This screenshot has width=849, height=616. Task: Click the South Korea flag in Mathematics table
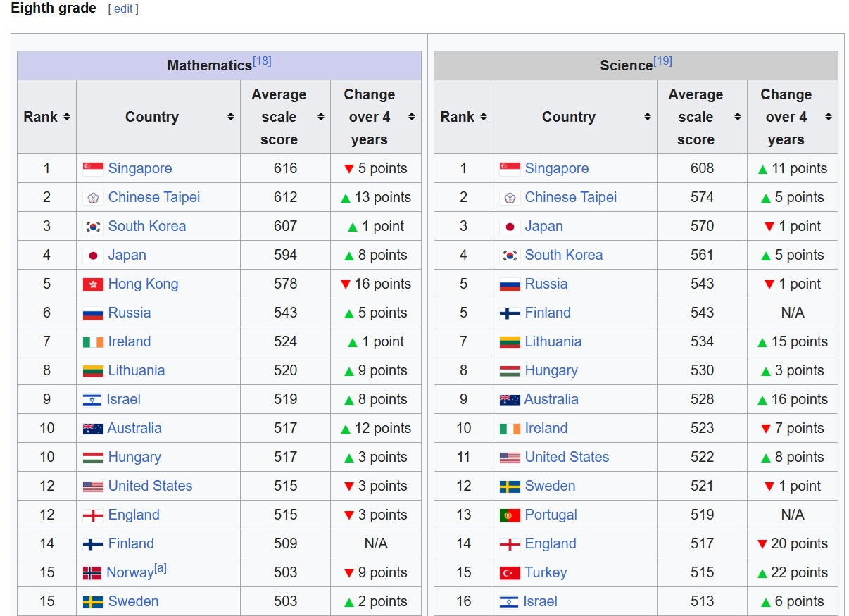point(93,226)
